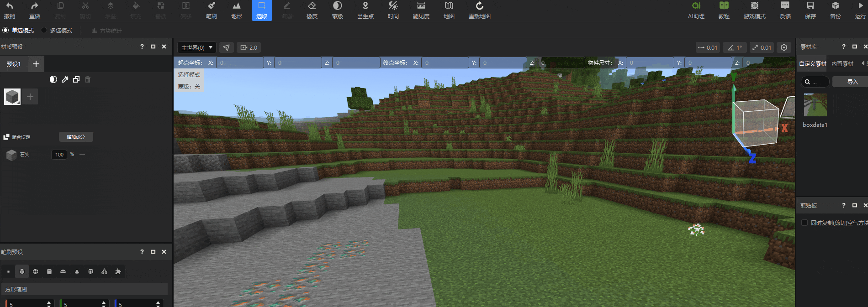This screenshot has width=868, height=307.
Task: Activate the 选取 selection tool
Action: [262, 10]
